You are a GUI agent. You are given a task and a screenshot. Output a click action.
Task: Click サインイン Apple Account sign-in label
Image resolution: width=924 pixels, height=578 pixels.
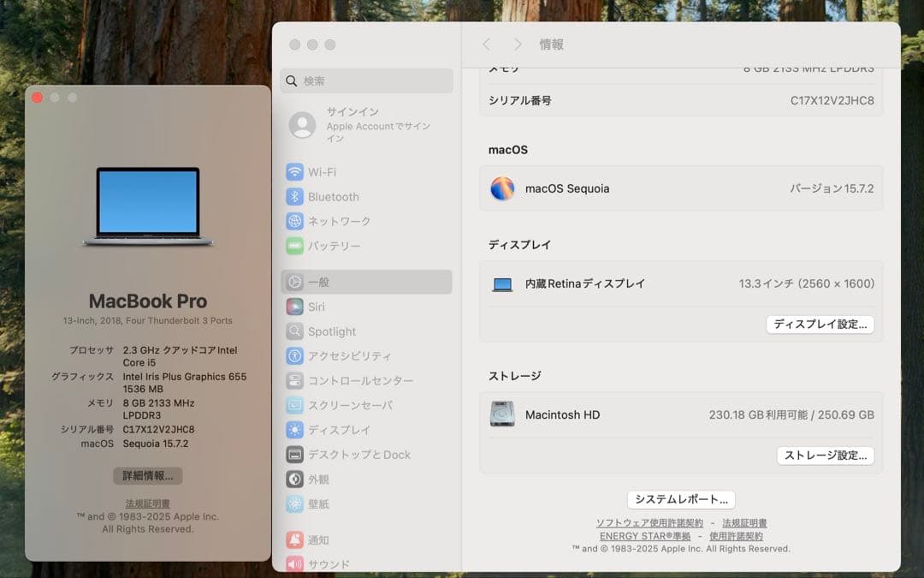coord(352,111)
